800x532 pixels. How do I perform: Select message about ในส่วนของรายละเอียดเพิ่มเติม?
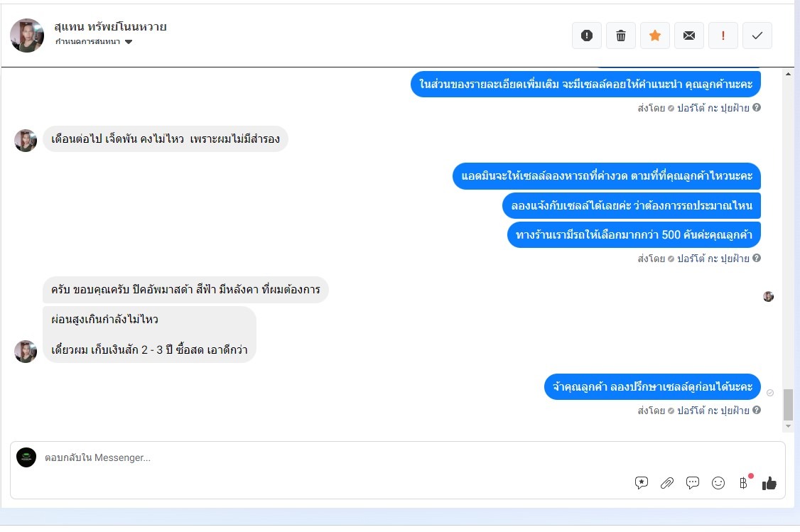585,84
